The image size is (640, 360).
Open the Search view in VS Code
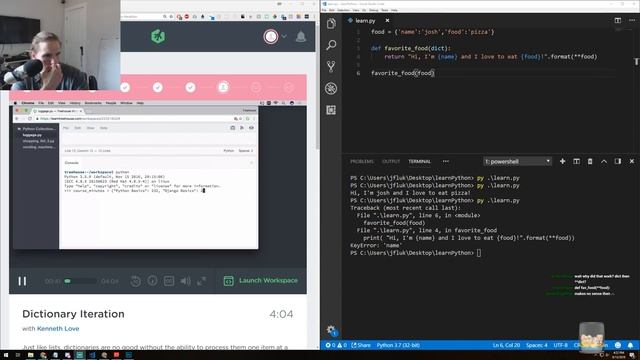[331, 45]
